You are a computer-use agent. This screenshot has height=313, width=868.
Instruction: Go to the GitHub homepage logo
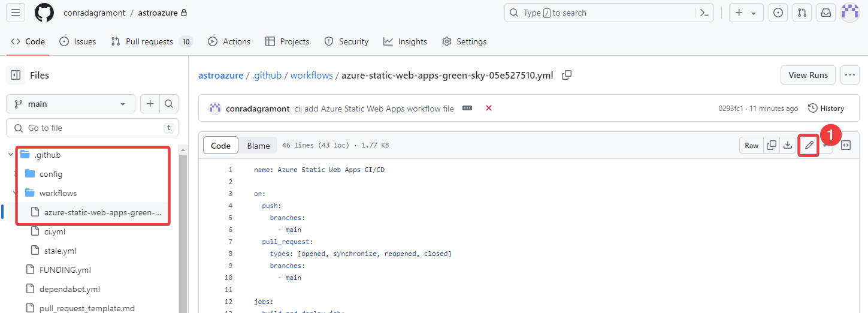44,13
